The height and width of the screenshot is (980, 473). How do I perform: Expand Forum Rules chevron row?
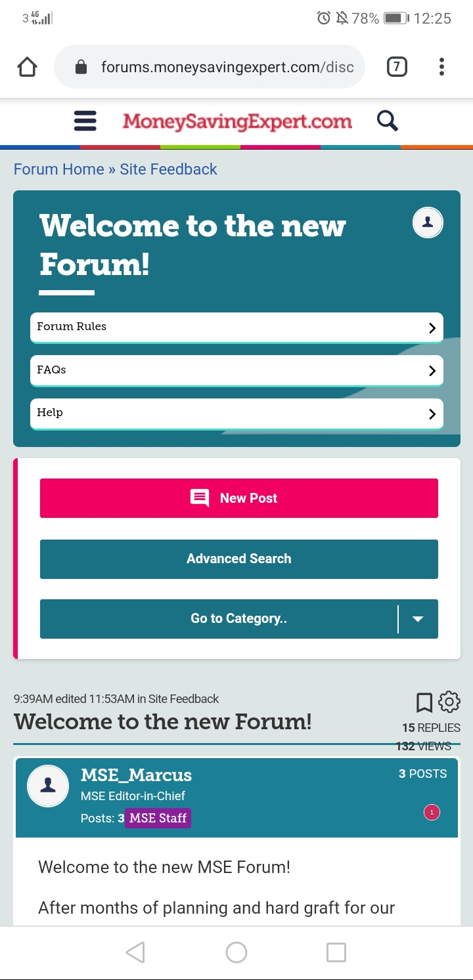[x=236, y=328]
